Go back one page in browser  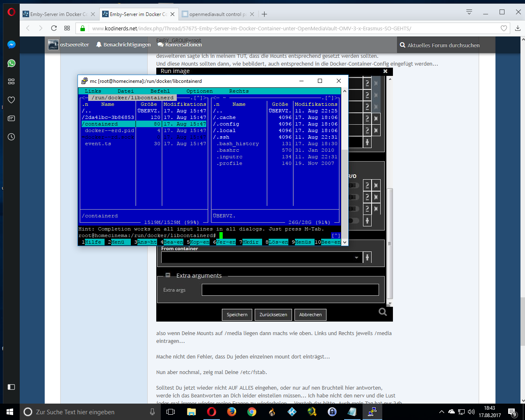tap(28, 28)
